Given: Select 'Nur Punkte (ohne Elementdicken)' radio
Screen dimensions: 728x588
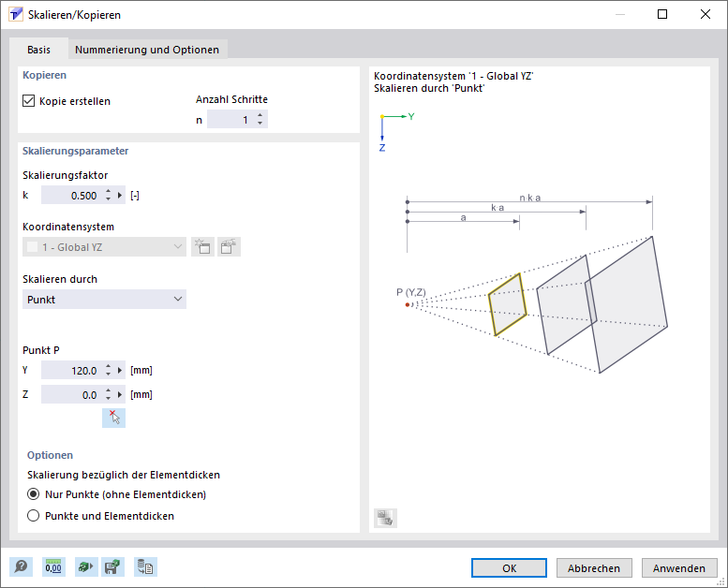Looking at the screenshot, I should click(x=34, y=494).
